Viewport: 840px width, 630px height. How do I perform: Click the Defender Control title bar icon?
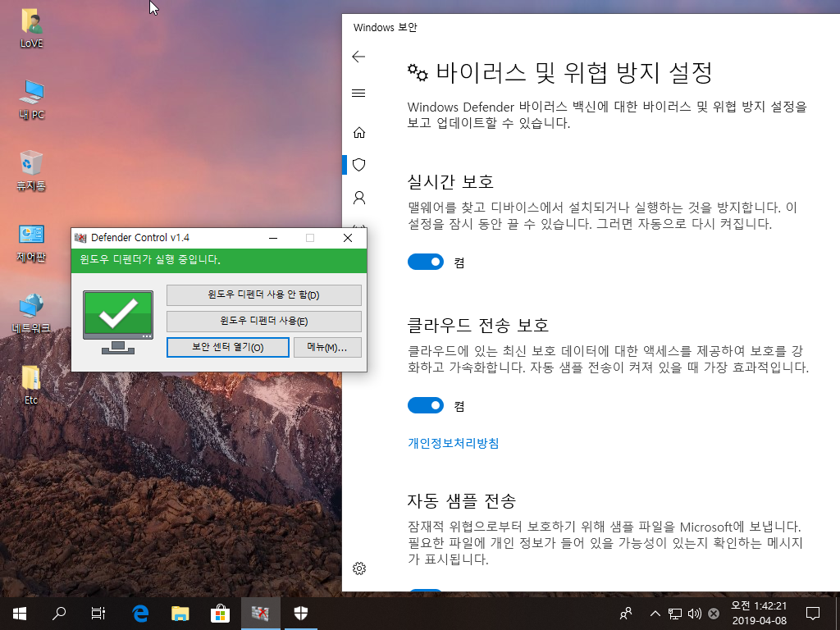coord(80,238)
